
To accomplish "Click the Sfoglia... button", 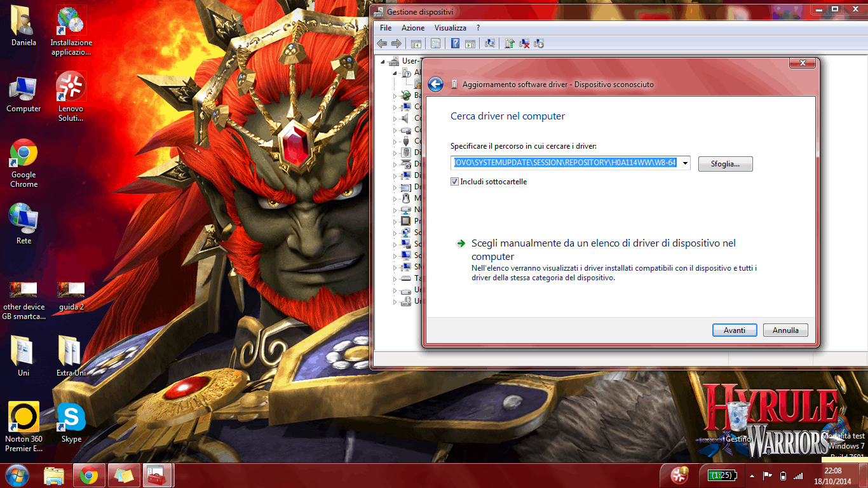I will pos(725,164).
